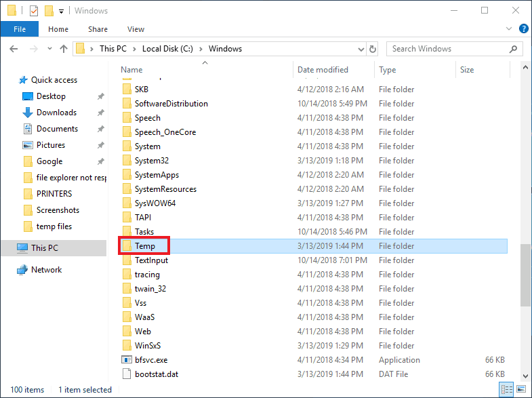Screen dimensions: 532x398
Task: Switch to the View ribbon tab
Action: tap(136, 29)
